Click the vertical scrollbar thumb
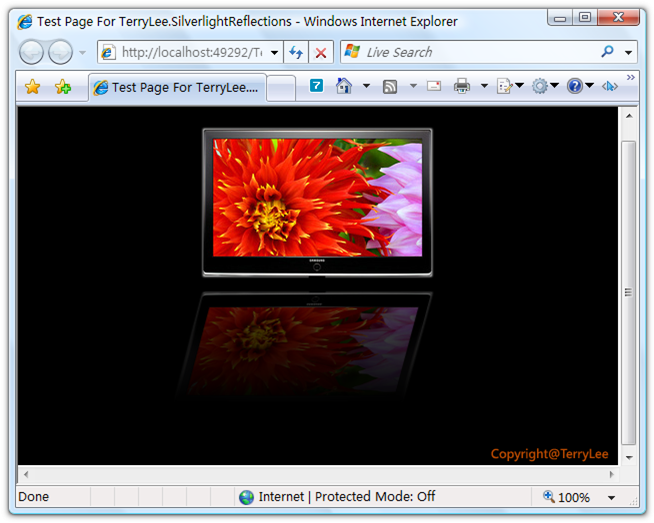This screenshot has width=654, height=523. pyautogui.click(x=629, y=293)
